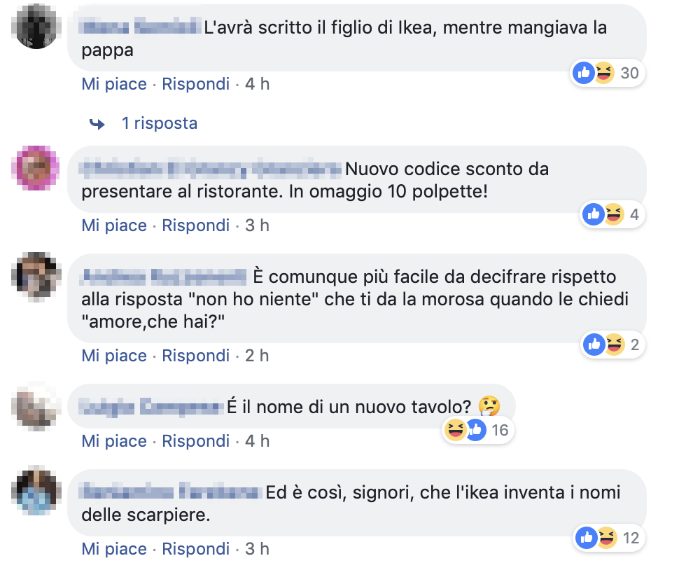Open the 4 h timestamp on tavolo comment
The image size is (693, 570).
point(257,441)
